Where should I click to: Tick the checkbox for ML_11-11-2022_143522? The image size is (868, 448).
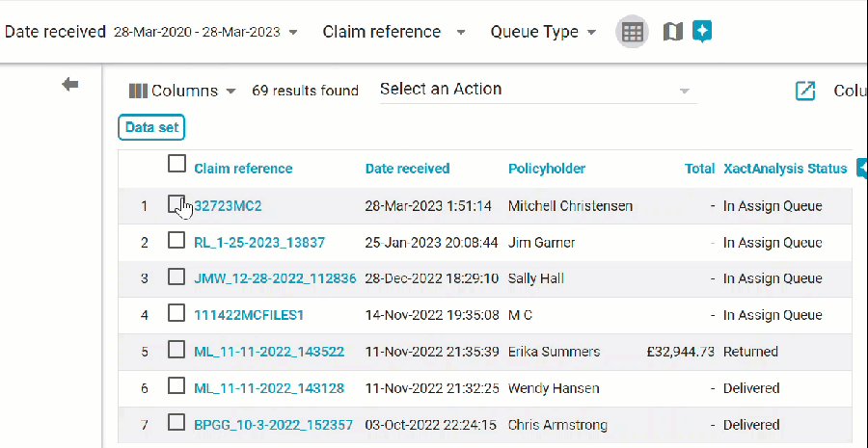(x=176, y=350)
